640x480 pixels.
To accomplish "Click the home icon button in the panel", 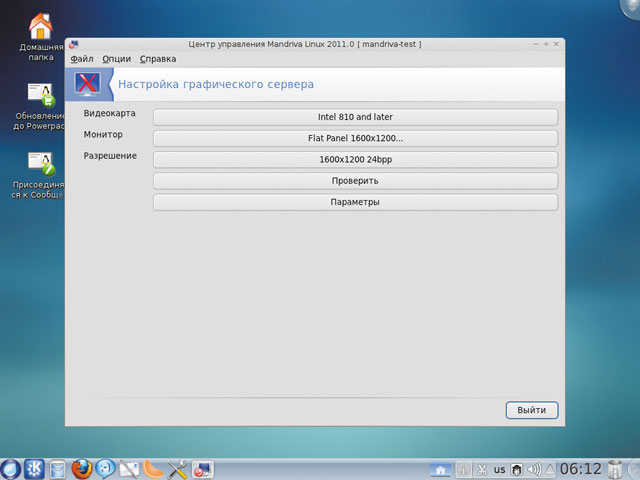I will coord(441,470).
